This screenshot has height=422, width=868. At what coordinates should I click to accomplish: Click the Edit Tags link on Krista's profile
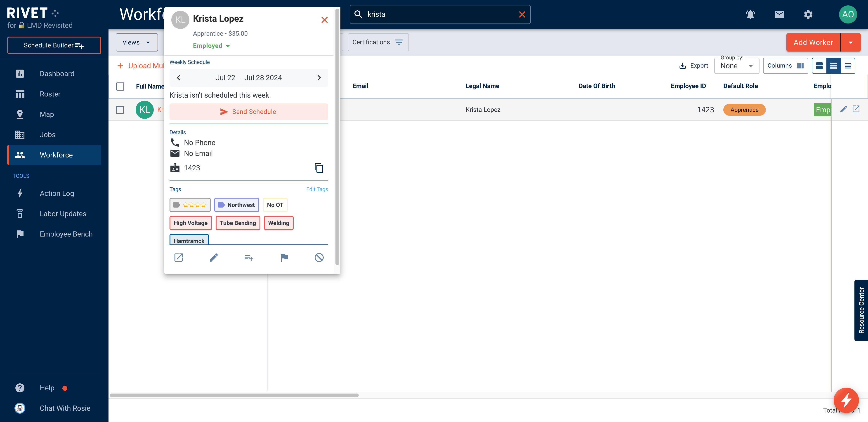point(317,189)
